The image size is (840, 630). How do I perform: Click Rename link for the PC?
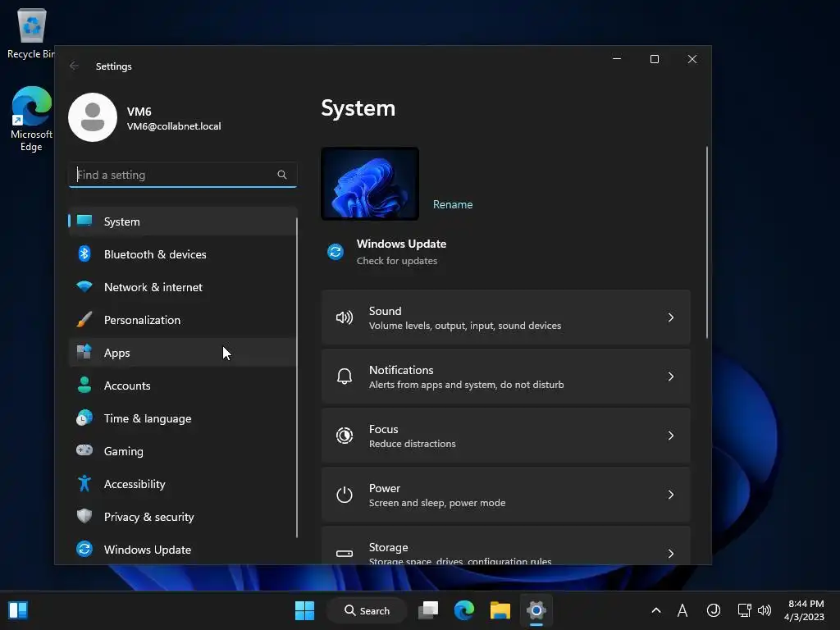[x=453, y=204]
